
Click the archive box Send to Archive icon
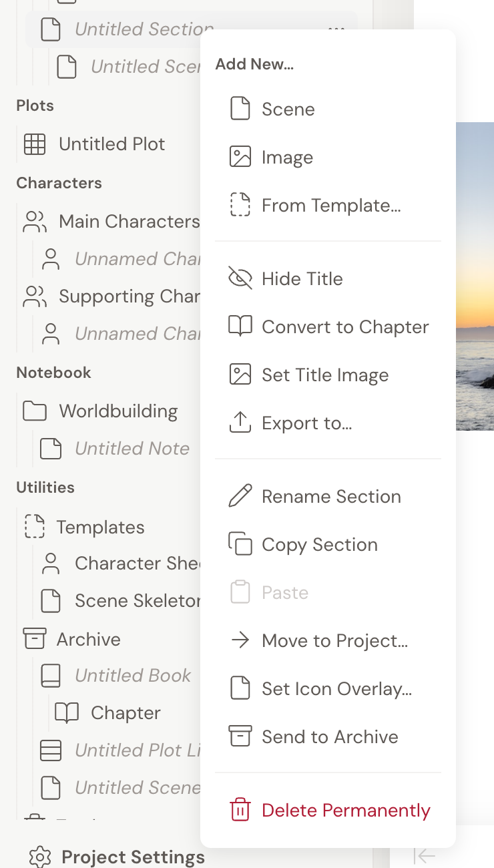240,736
